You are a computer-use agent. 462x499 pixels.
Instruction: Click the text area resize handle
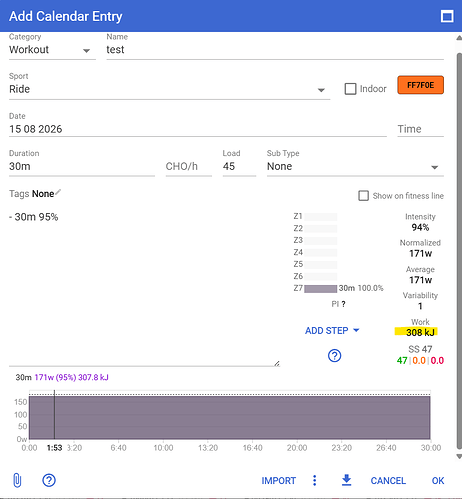coord(277,363)
